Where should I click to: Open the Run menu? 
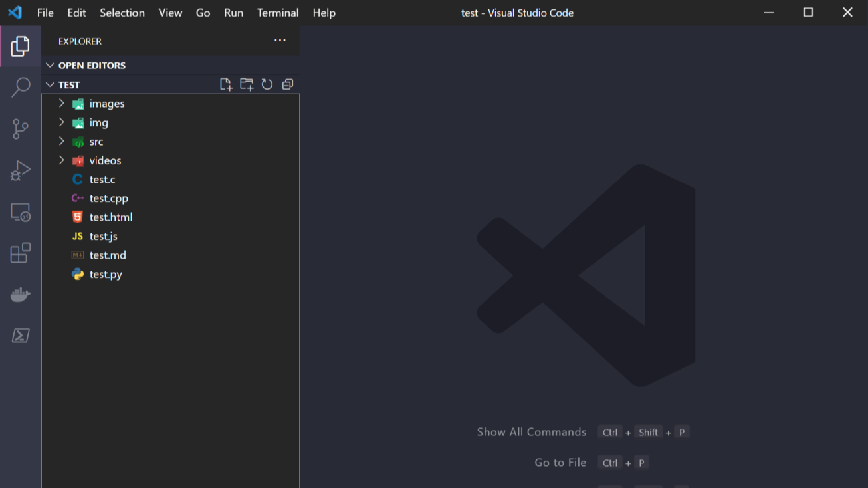pyautogui.click(x=234, y=13)
